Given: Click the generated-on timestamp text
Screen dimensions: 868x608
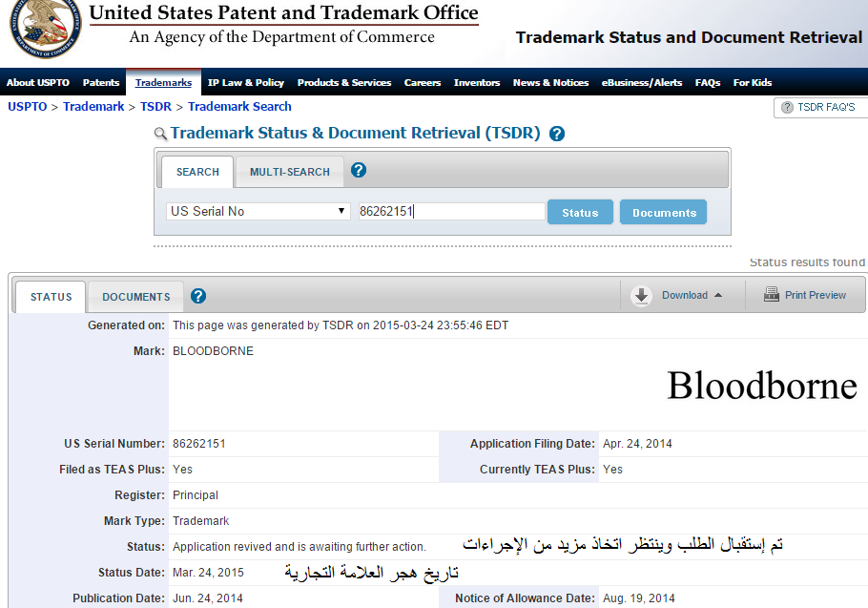Looking at the screenshot, I should (x=341, y=325).
